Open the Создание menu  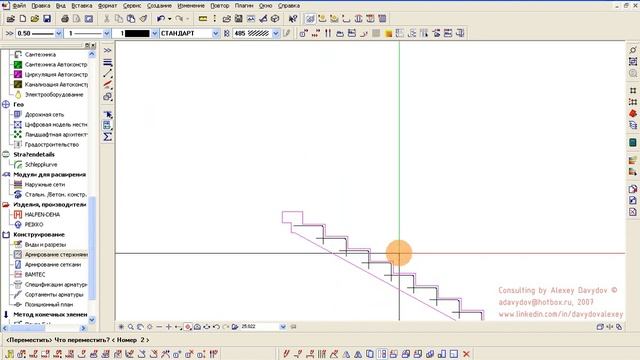(159, 6)
